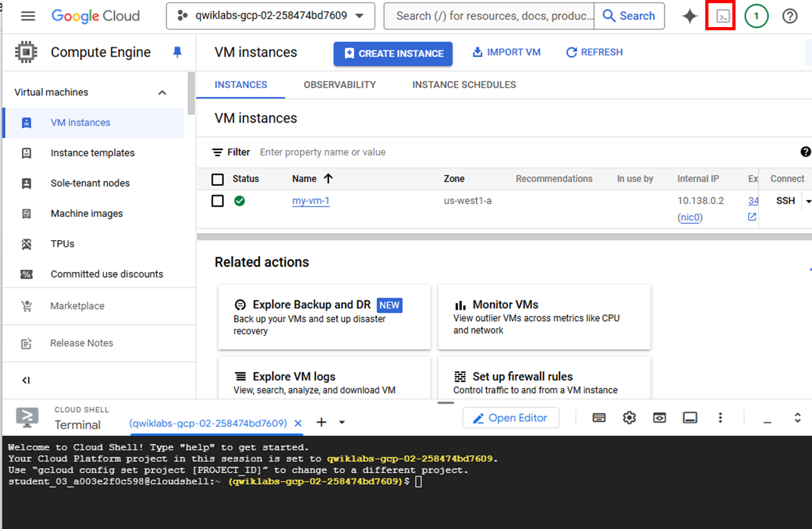
Task: Open the Gemini AI sparkle icon
Action: point(689,16)
